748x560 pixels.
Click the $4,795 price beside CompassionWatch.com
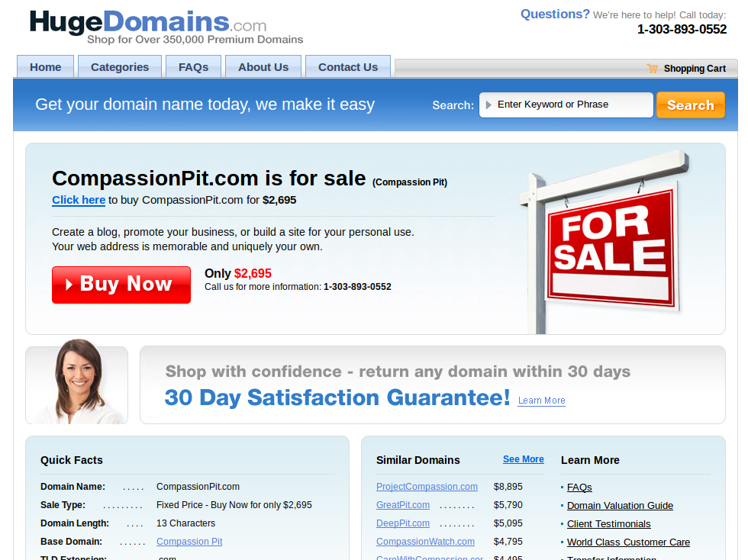tap(508, 542)
